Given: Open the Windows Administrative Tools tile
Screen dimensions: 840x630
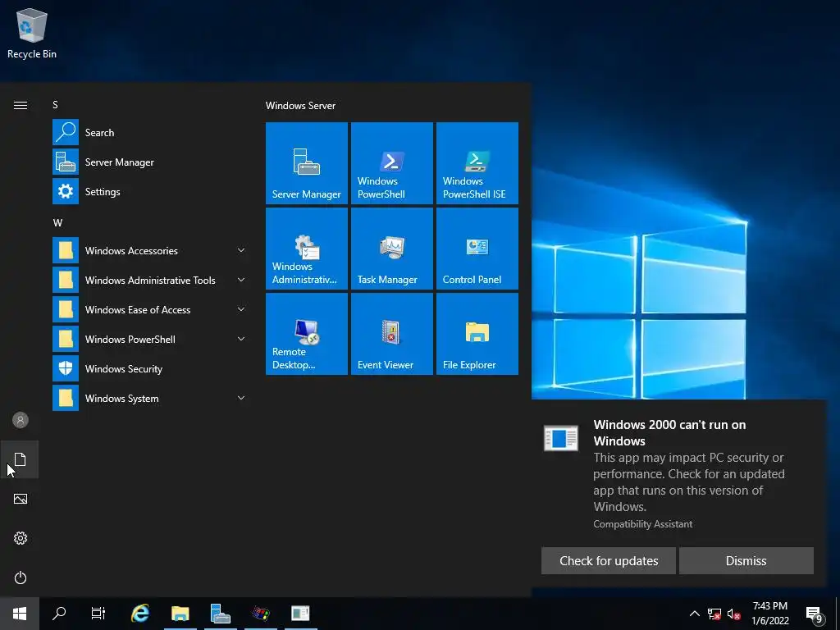Looking at the screenshot, I should point(307,248).
